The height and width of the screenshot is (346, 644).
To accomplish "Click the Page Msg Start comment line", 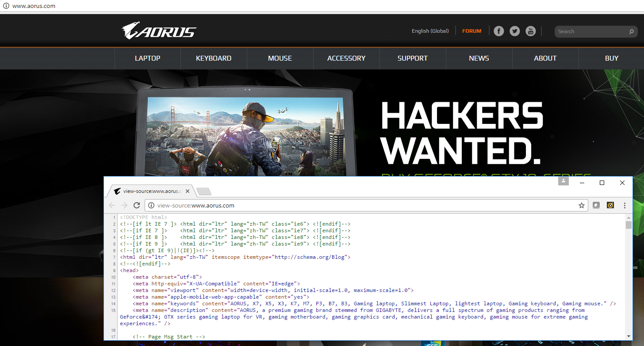I will pos(169,337).
